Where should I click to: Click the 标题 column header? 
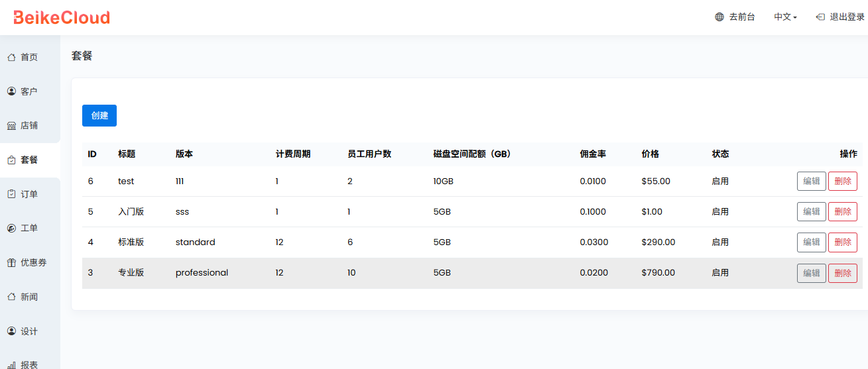click(x=127, y=154)
